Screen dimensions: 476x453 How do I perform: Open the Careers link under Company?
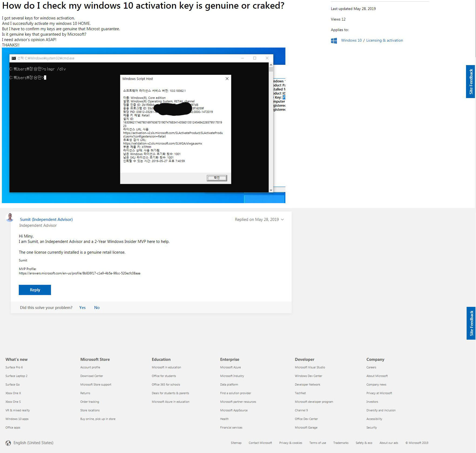[x=371, y=367]
